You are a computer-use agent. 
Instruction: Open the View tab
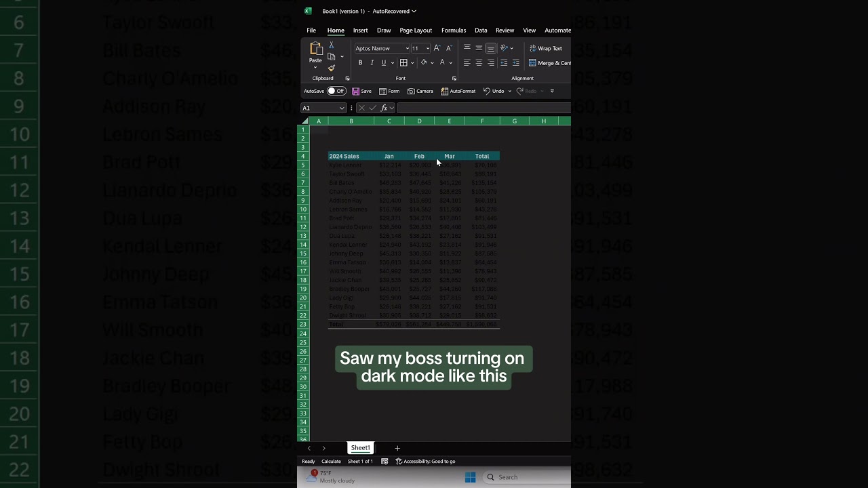click(x=529, y=30)
